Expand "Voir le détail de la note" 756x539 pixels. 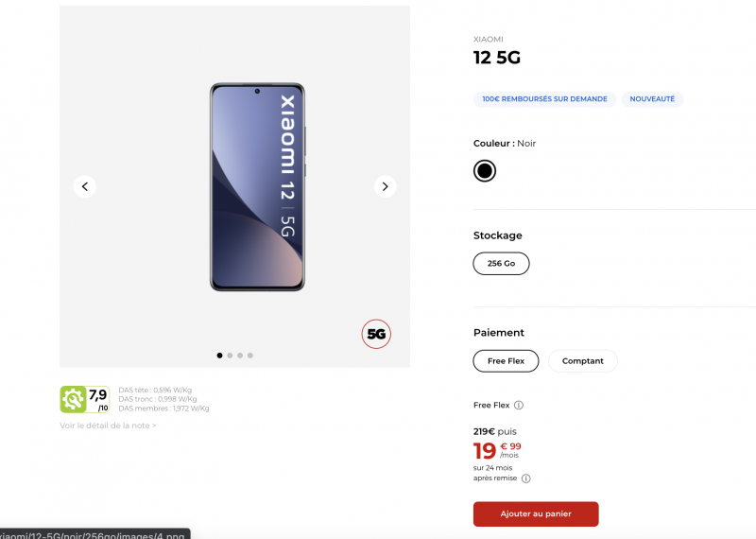click(x=108, y=426)
